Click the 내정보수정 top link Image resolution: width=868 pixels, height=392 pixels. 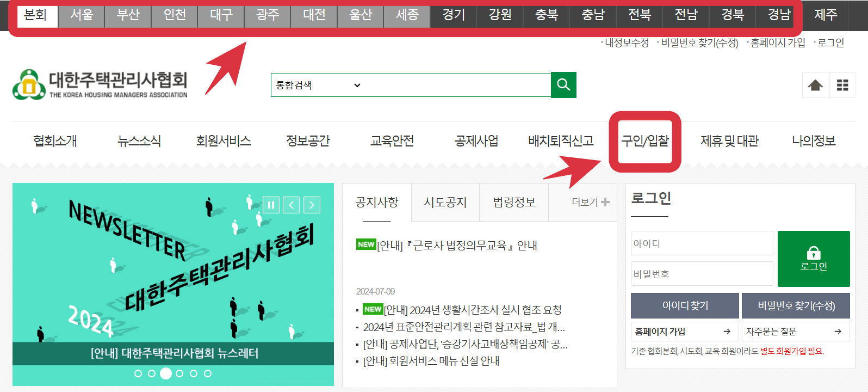[x=627, y=42]
